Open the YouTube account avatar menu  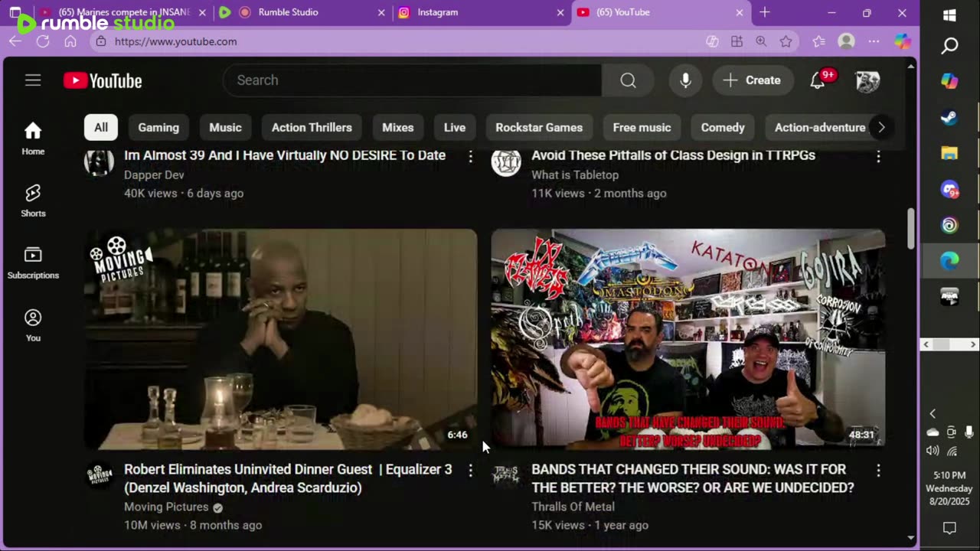point(867,80)
